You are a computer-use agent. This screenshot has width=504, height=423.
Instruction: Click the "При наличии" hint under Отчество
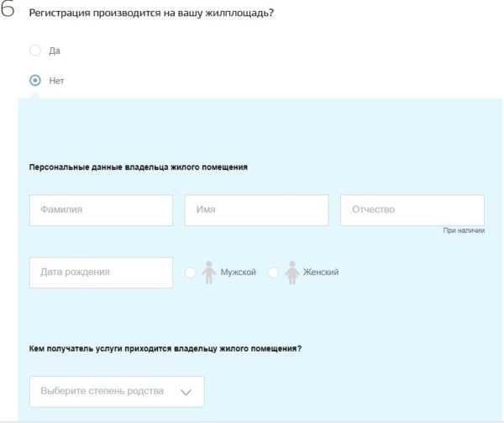(x=464, y=230)
